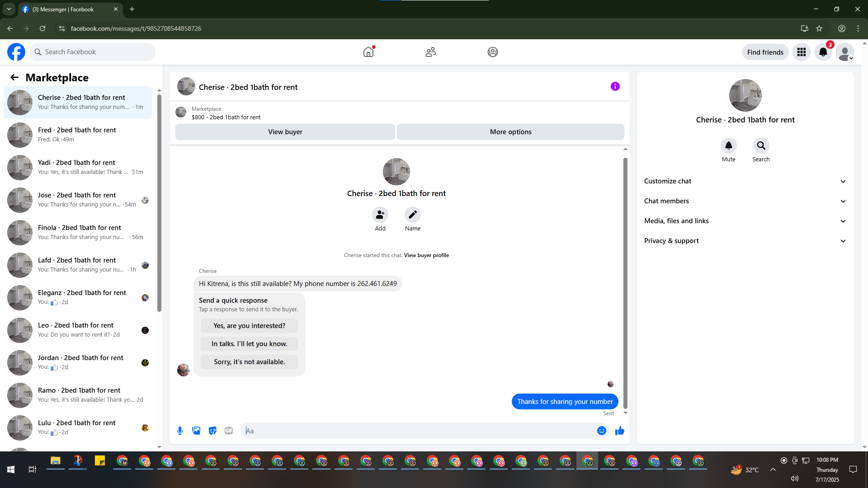Open Task View on the taskbar
The image size is (868, 488).
click(33, 469)
